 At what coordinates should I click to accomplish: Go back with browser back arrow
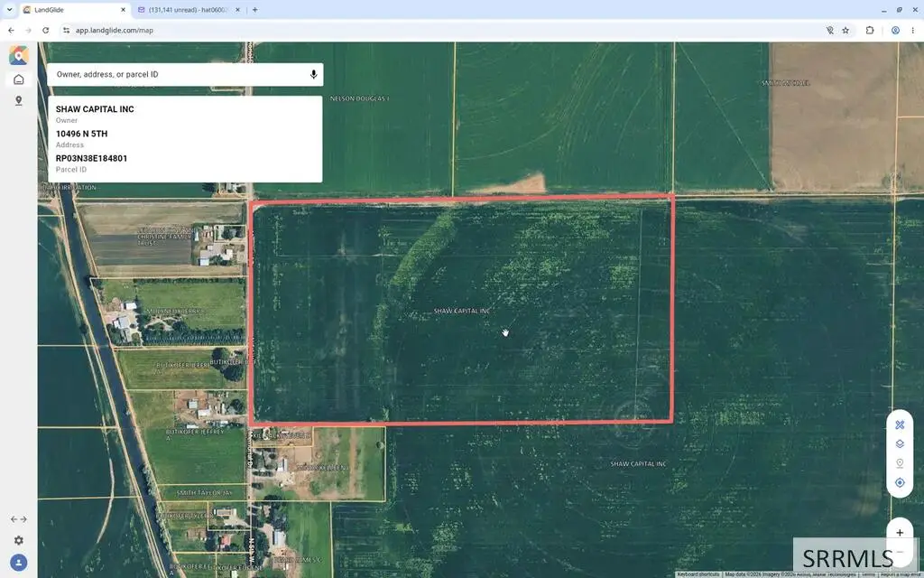point(11,30)
